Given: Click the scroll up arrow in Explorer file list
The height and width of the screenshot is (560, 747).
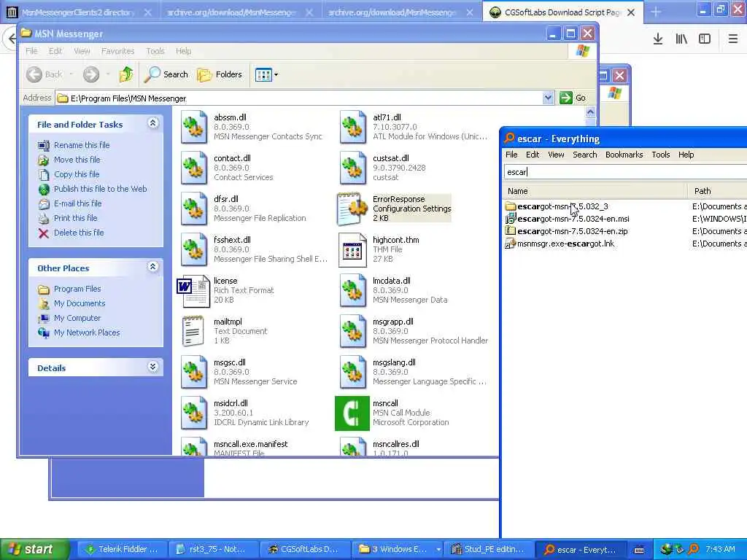Looking at the screenshot, I should click(x=590, y=112).
